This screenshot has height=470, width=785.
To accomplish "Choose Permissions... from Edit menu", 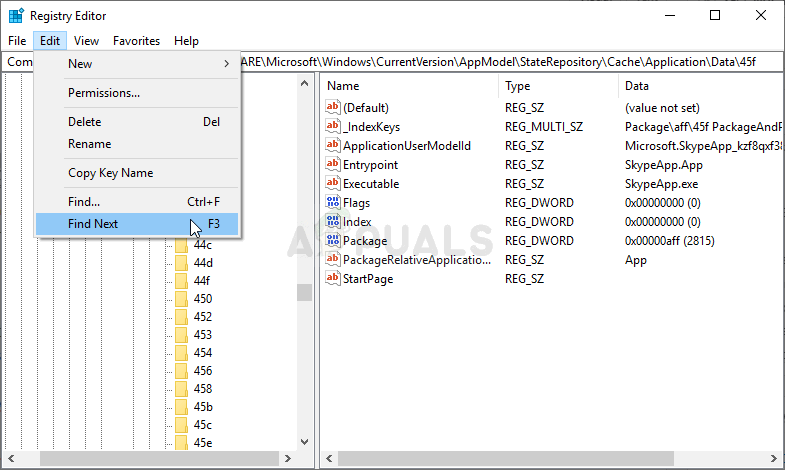I will tap(137, 93).
